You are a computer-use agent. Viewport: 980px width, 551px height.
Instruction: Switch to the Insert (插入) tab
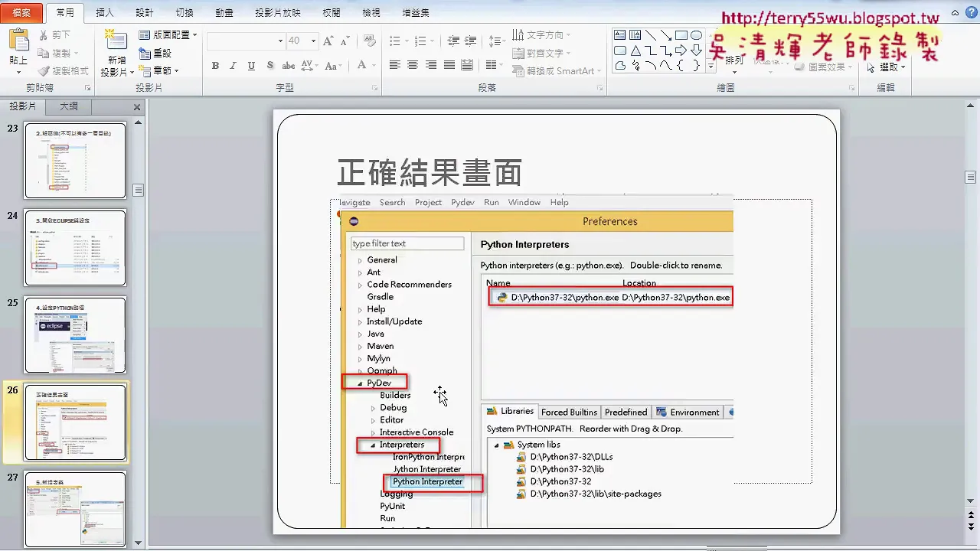(x=105, y=13)
